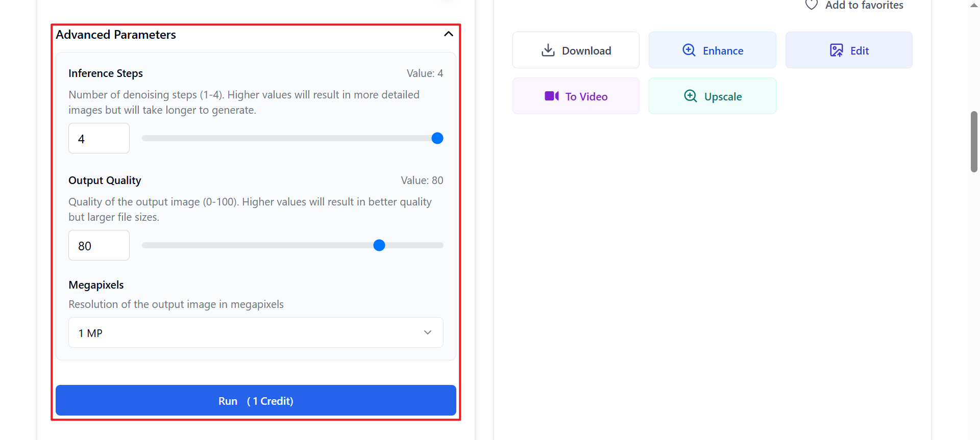The image size is (980, 440).
Task: Click the page vertical scrollbar thumb
Action: point(974,142)
